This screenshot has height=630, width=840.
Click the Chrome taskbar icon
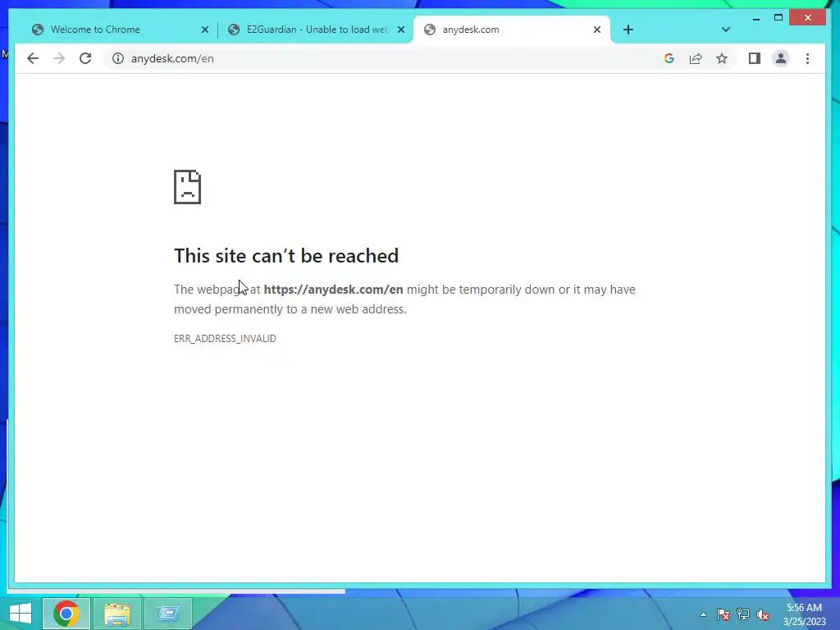[x=66, y=614]
